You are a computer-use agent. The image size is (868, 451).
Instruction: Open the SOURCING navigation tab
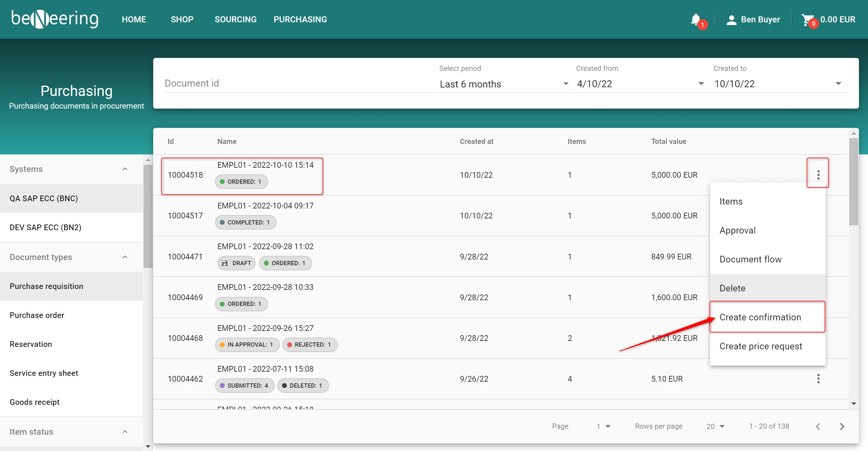coord(236,20)
